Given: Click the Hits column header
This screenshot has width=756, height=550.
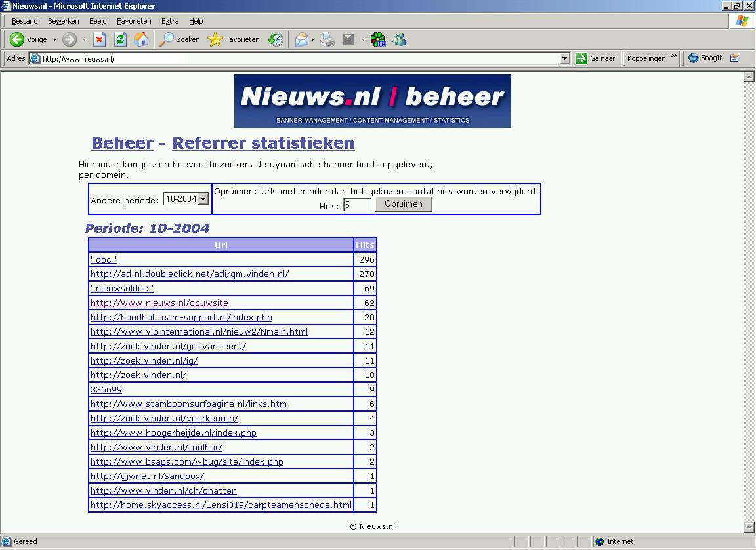Looking at the screenshot, I should pyautogui.click(x=365, y=245).
